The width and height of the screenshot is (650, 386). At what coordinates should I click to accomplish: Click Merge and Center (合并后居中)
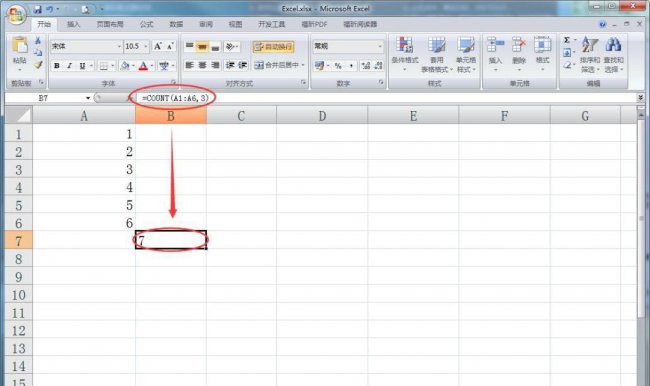point(277,65)
